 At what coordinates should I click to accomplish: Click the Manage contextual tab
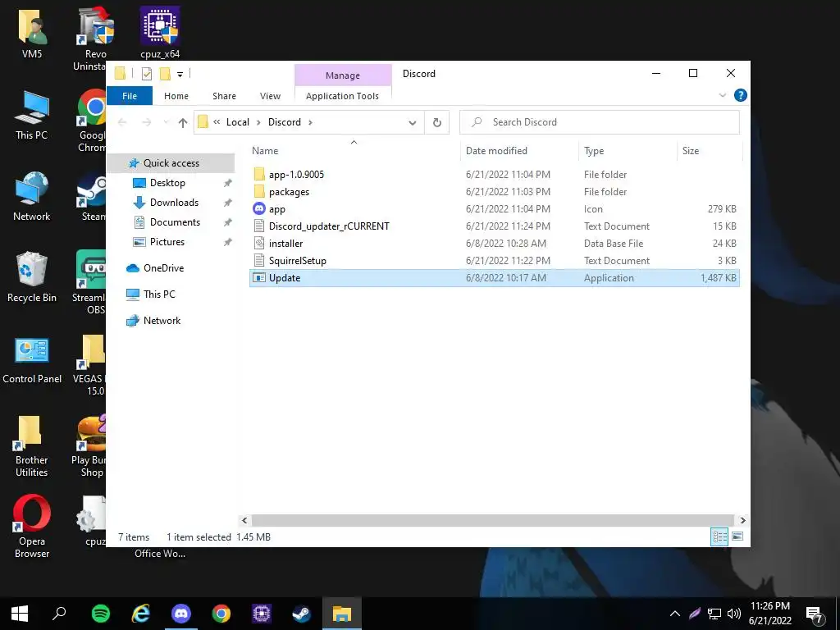tap(343, 75)
